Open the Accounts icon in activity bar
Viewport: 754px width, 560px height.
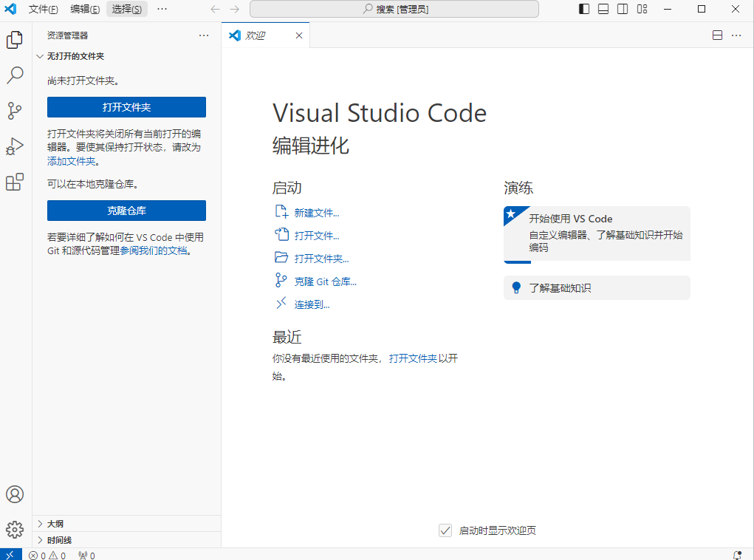click(15, 494)
